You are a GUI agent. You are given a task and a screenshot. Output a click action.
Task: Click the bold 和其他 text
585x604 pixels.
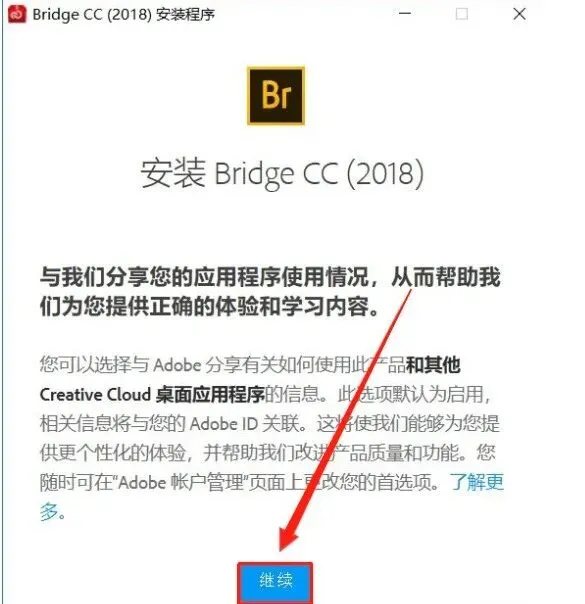click(433, 365)
